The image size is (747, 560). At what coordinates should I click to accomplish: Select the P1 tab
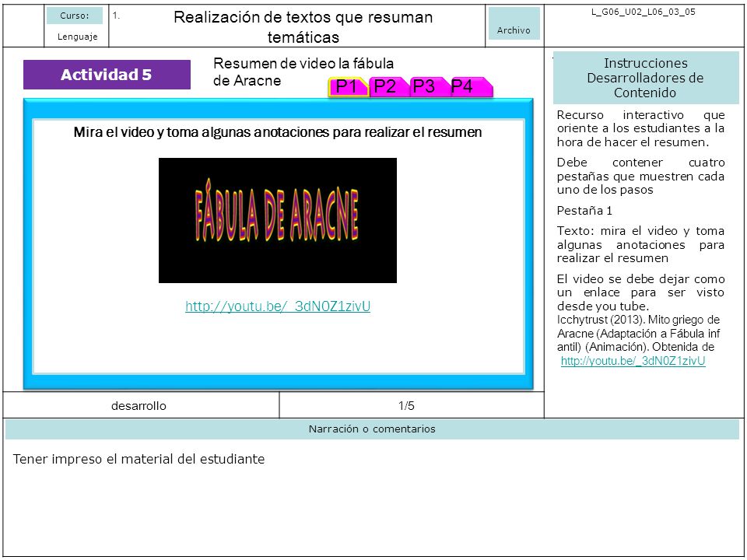coord(348,86)
